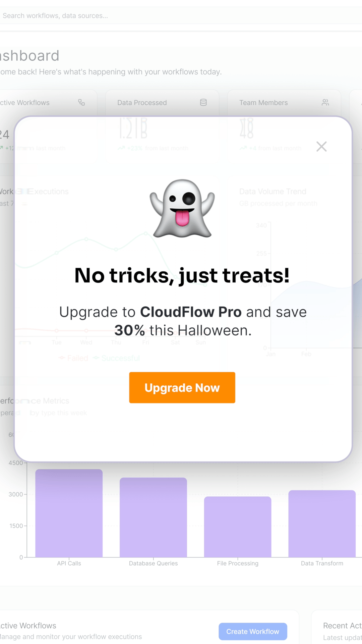Focus the search workflows input field
The width and height of the screenshot is (362, 644).
pyautogui.click(x=181, y=16)
